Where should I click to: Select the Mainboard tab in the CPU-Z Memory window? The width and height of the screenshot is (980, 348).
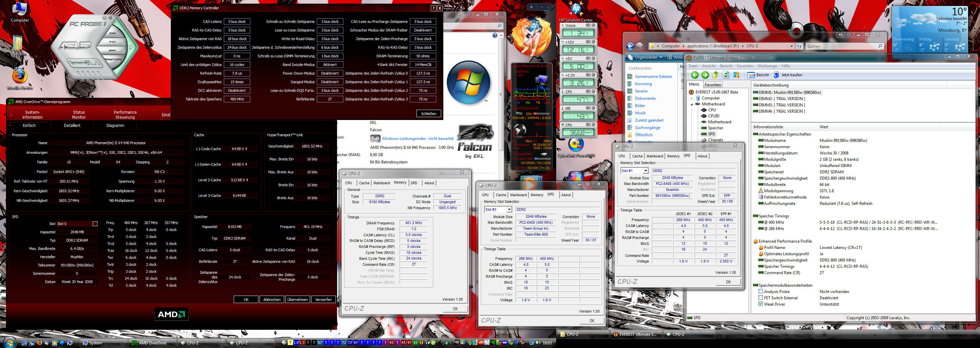(x=381, y=183)
